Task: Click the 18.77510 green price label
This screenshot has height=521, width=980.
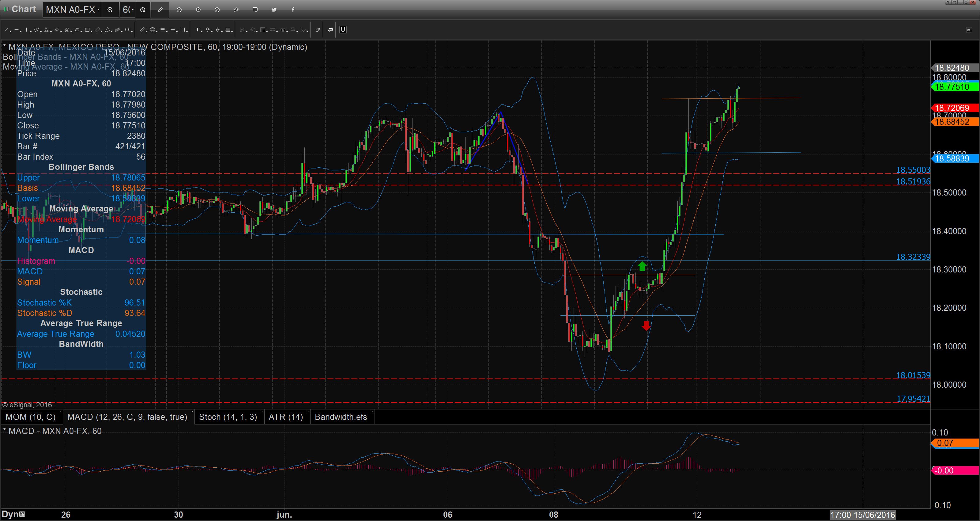Action: (955, 87)
